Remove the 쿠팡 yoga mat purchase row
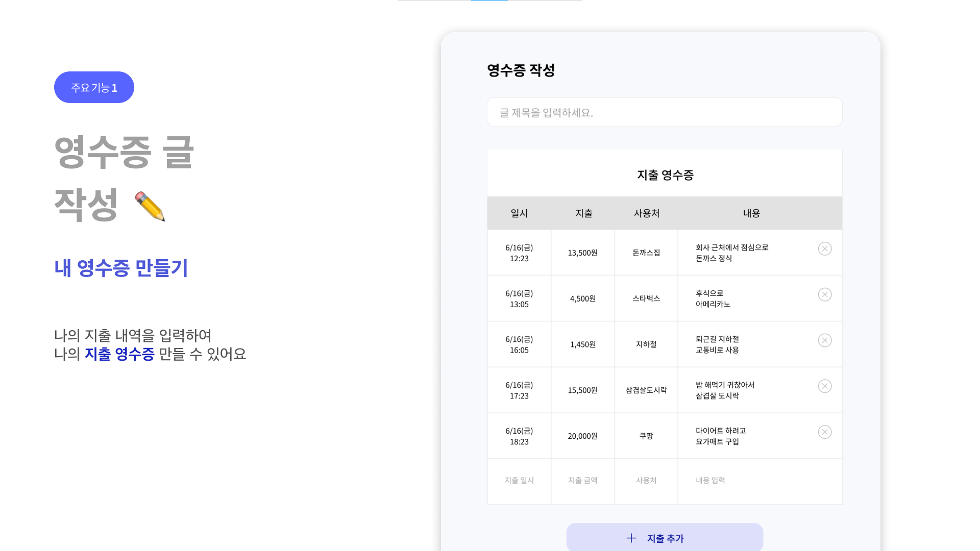This screenshot has height=551, width=980. [x=825, y=432]
